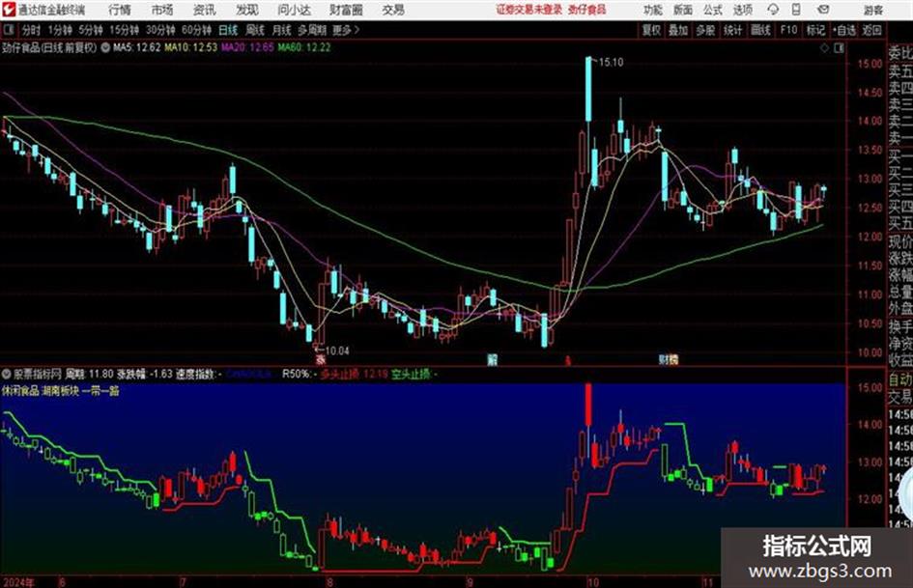Click the diamond icon above price axis
Image resolution: width=913 pixels, height=588 pixels.
click(x=824, y=48)
